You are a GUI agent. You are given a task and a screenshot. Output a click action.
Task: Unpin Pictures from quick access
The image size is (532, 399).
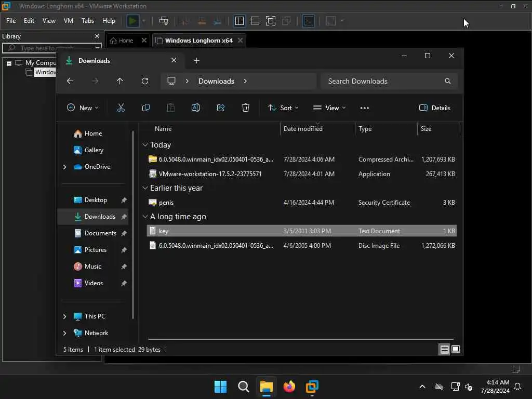pos(124,250)
